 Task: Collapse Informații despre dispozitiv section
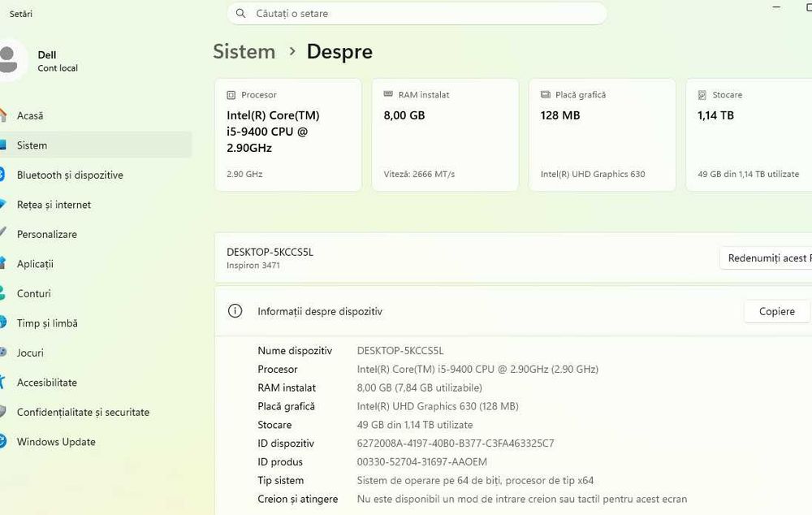513,311
